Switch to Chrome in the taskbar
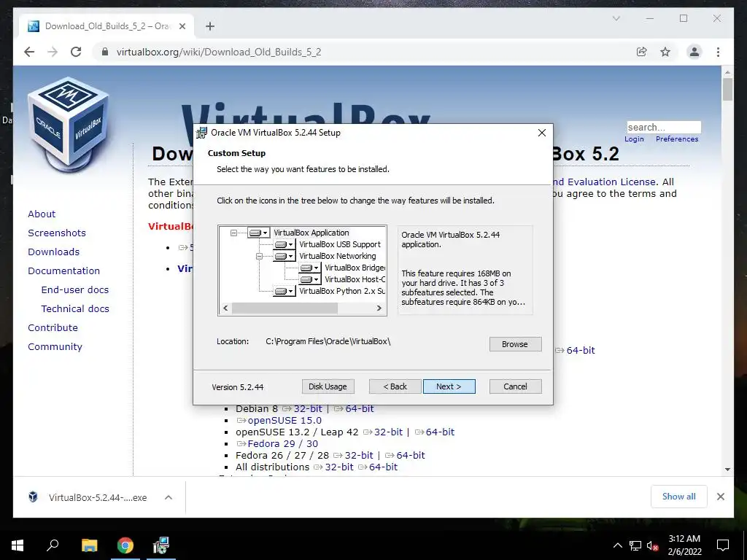 (x=125, y=545)
